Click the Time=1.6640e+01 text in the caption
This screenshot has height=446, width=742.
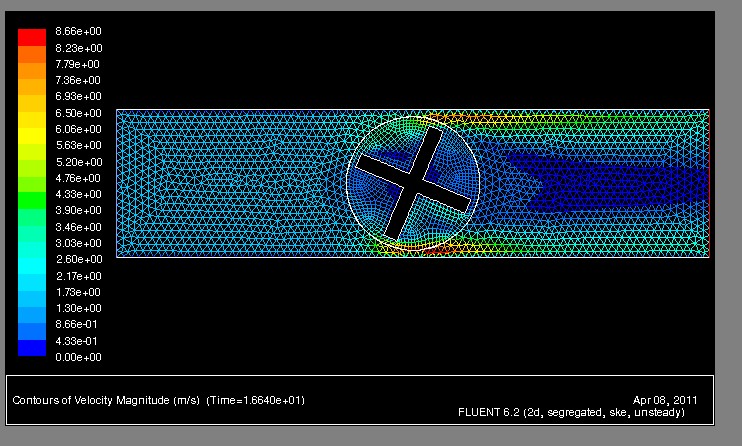click(x=255, y=400)
